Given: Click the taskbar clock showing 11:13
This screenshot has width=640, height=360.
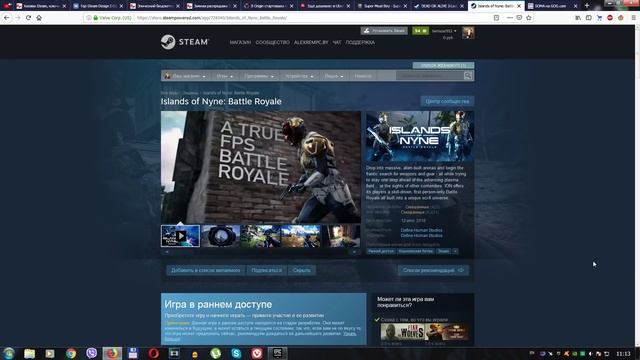Looking at the screenshot, I should (623, 353).
